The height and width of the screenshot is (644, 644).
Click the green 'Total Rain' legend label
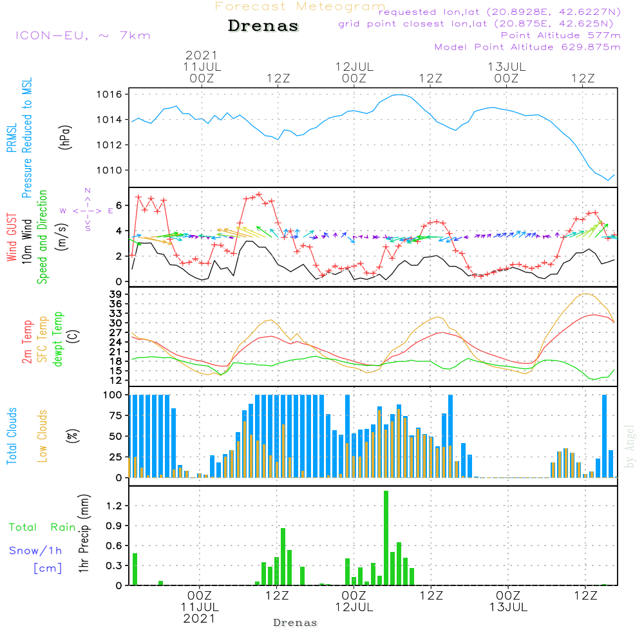click(x=43, y=527)
